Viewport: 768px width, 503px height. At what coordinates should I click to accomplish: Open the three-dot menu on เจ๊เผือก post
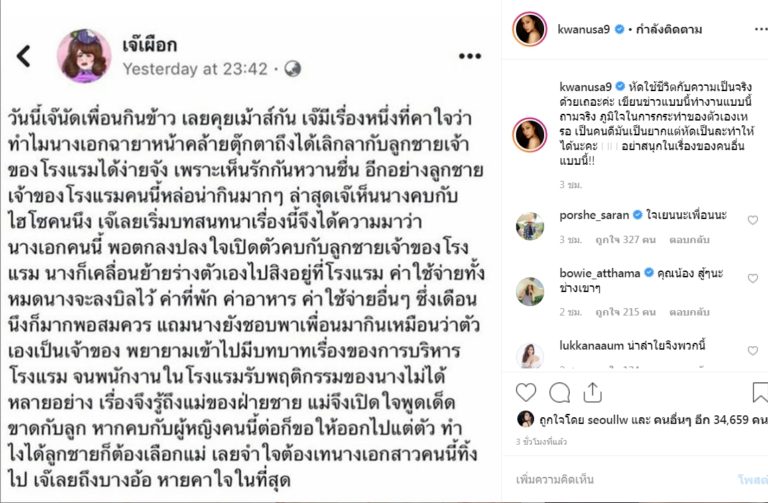pos(470,56)
